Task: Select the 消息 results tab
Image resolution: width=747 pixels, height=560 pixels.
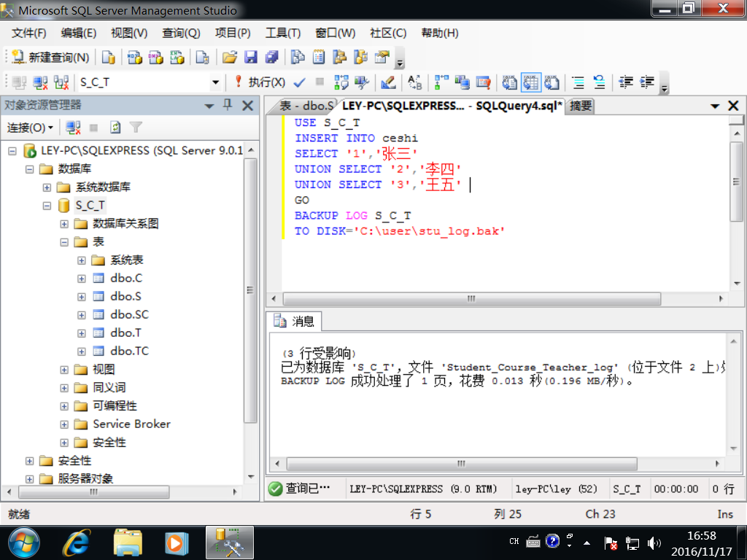Action: pos(294,322)
